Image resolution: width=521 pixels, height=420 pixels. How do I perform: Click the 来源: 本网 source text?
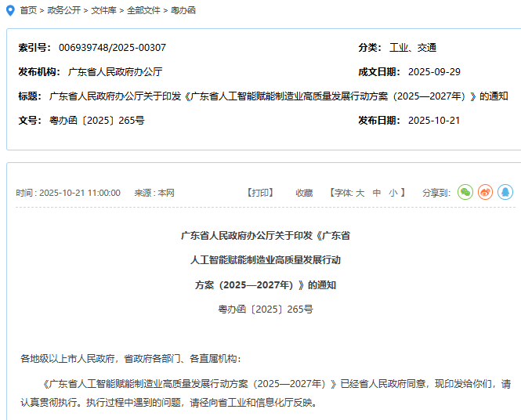pos(154,193)
